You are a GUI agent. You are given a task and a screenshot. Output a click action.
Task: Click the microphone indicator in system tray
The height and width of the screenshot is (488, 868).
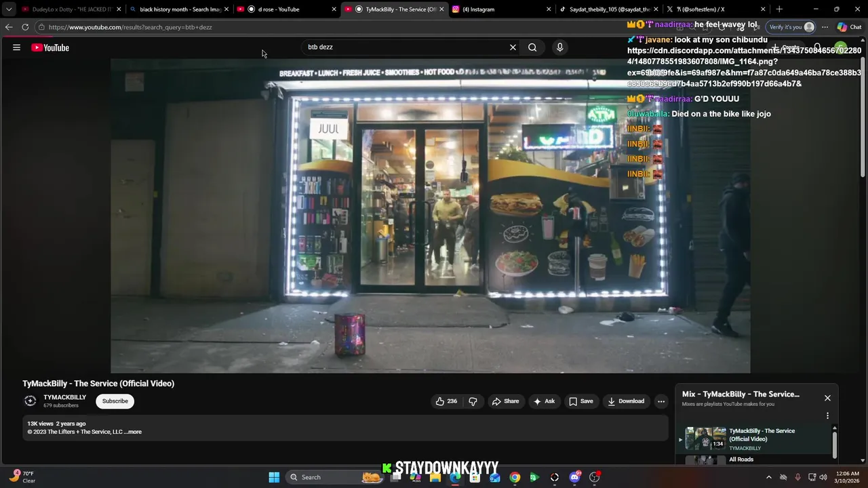click(x=797, y=477)
